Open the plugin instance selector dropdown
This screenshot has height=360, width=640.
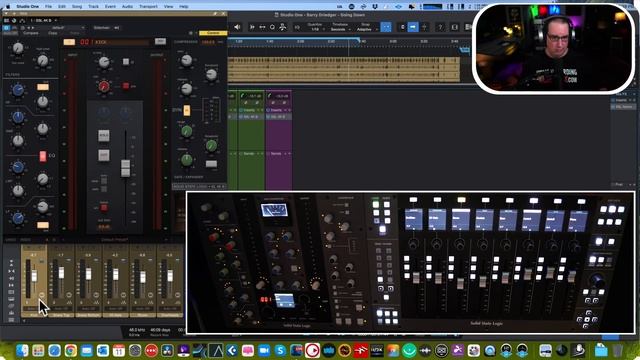tap(43, 20)
